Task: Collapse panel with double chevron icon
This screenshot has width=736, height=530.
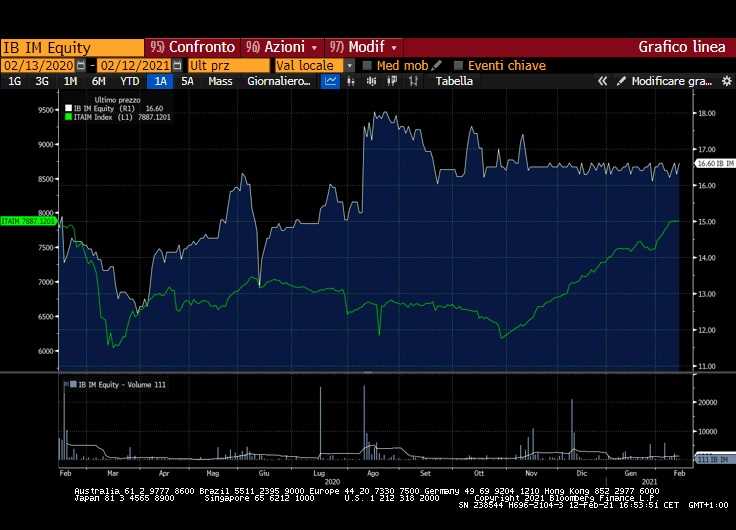Action: [603, 81]
